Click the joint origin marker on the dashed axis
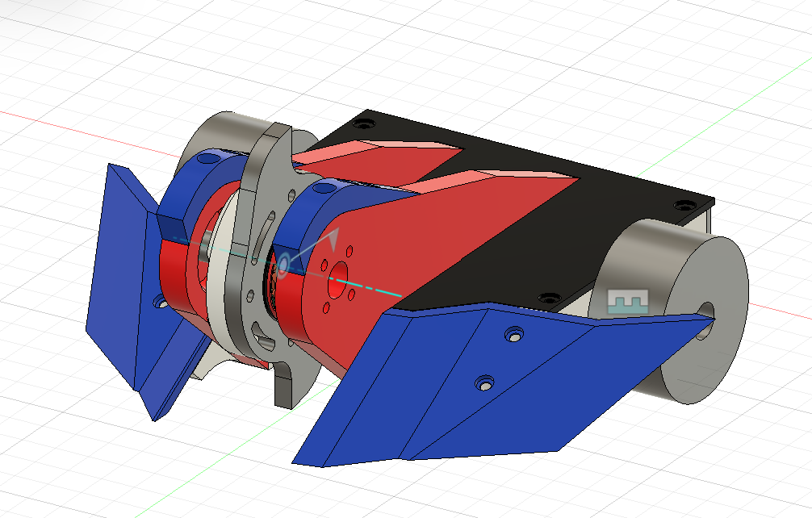 [283, 265]
